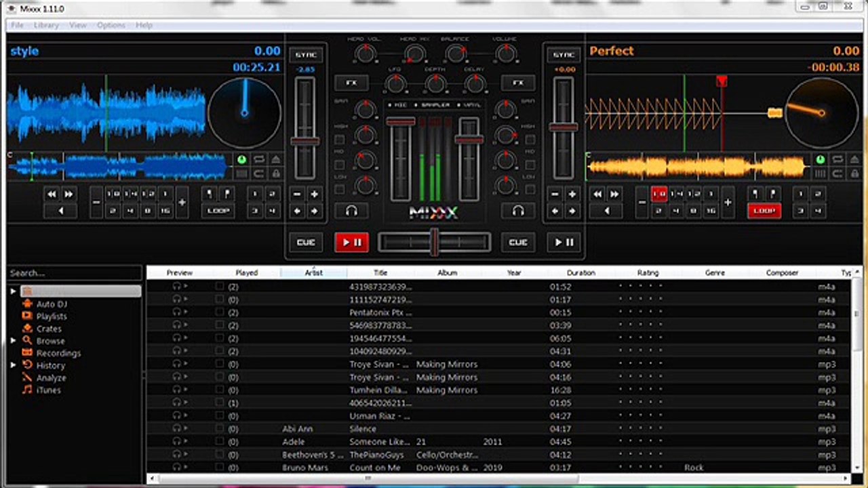Toggle keylock on the right deck
Screen dimensions: 868x488
856,174
